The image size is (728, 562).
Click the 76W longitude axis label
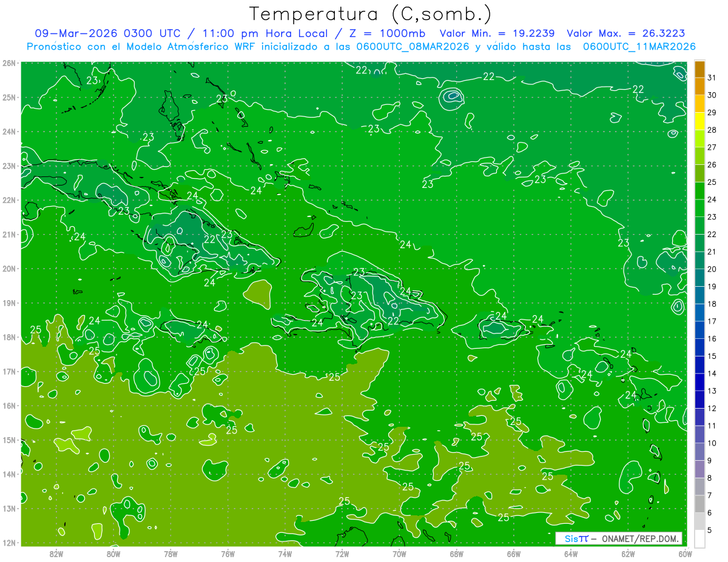pyautogui.click(x=228, y=554)
